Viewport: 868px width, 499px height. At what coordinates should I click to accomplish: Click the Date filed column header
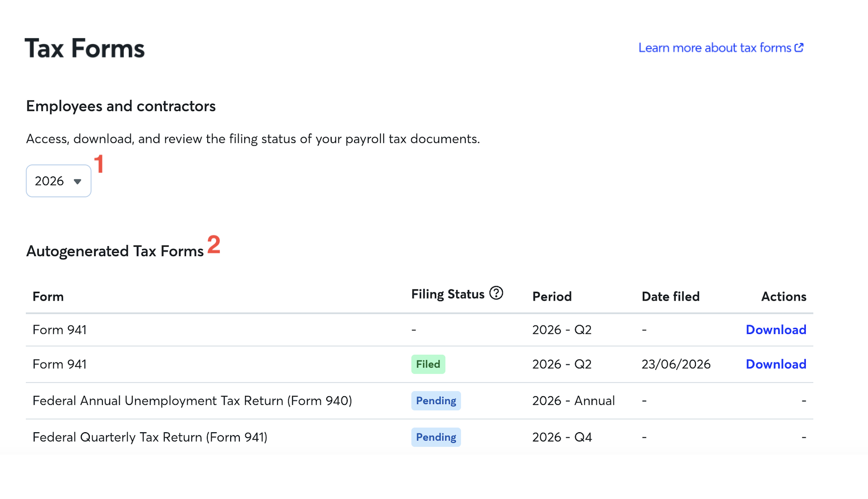coord(671,297)
